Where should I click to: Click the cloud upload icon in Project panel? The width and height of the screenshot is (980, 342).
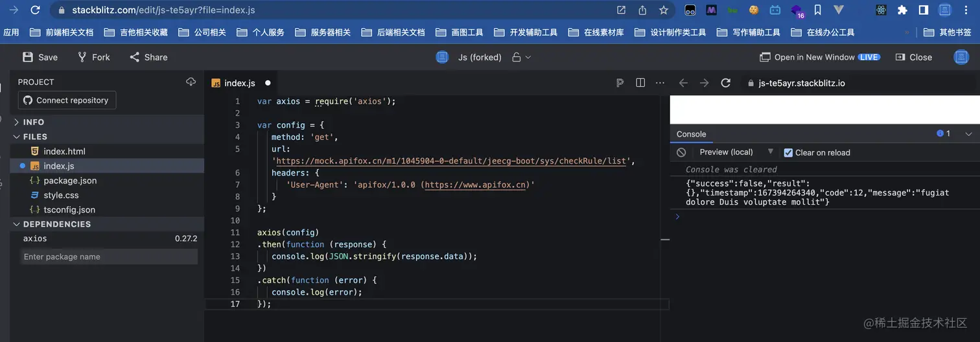191,82
